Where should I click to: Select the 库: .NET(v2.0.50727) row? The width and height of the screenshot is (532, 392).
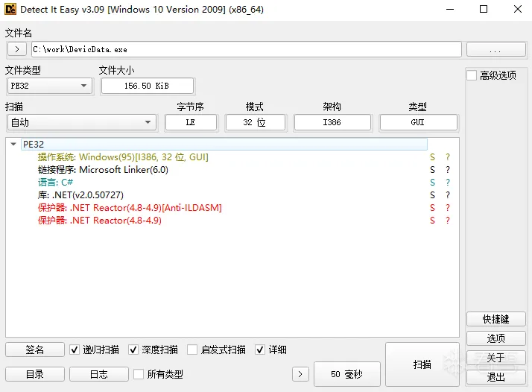80,195
